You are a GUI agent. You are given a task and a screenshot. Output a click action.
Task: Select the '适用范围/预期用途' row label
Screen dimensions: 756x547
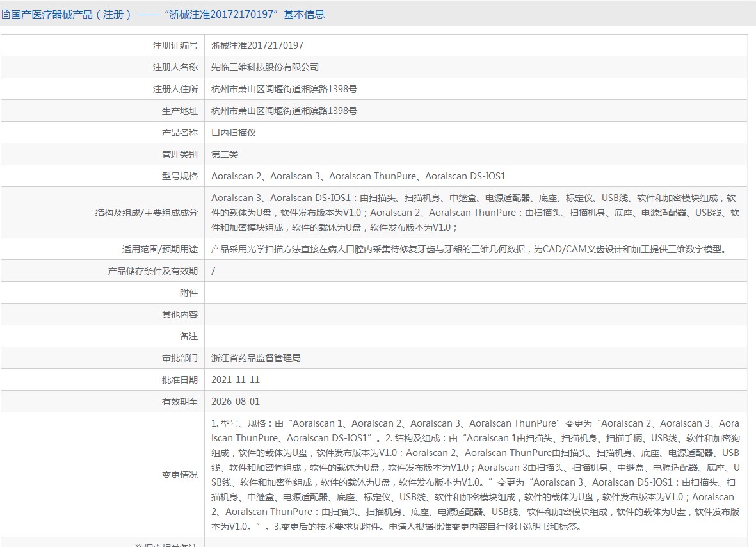pos(159,249)
